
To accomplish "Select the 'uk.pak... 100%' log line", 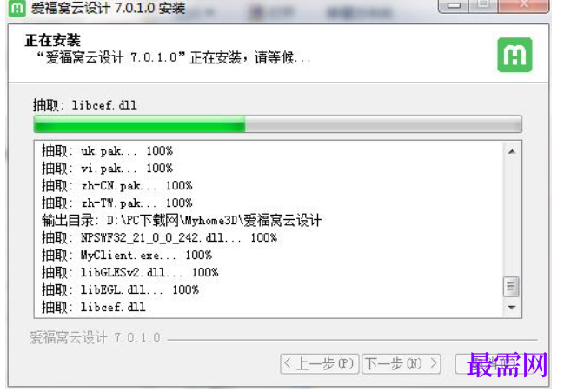I will click(x=107, y=150).
